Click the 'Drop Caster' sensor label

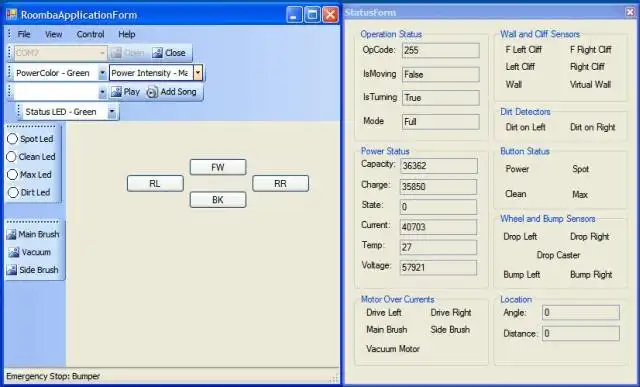point(558,255)
